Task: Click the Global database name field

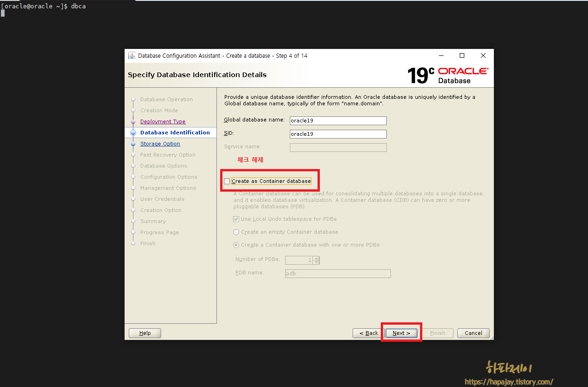Action: click(338, 121)
